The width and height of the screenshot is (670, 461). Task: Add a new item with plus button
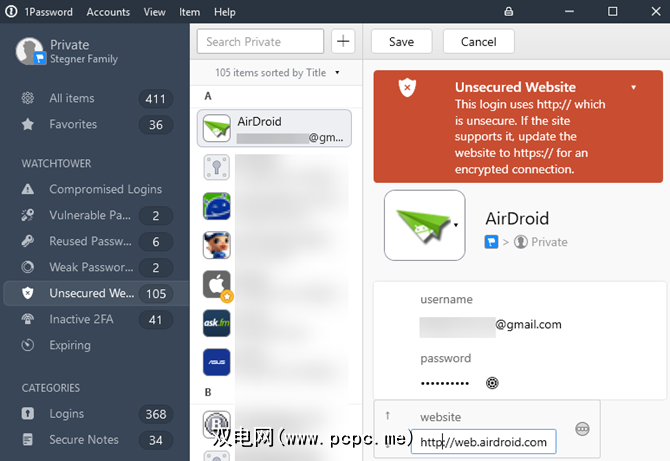click(343, 41)
